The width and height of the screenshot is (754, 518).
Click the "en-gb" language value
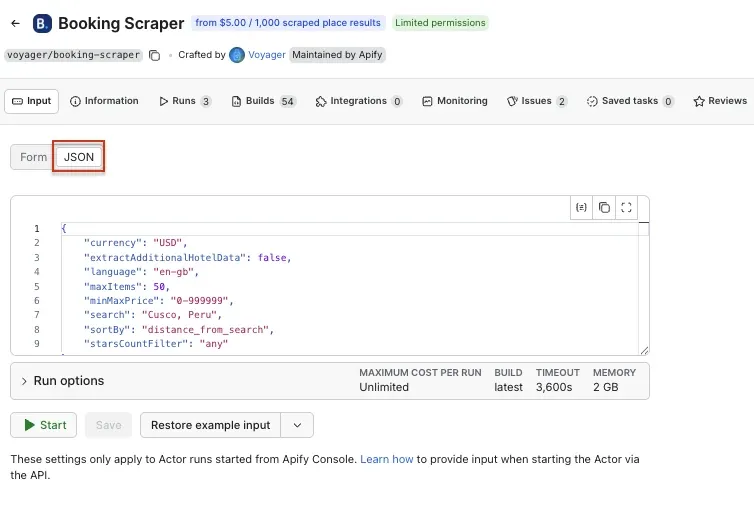(173, 272)
